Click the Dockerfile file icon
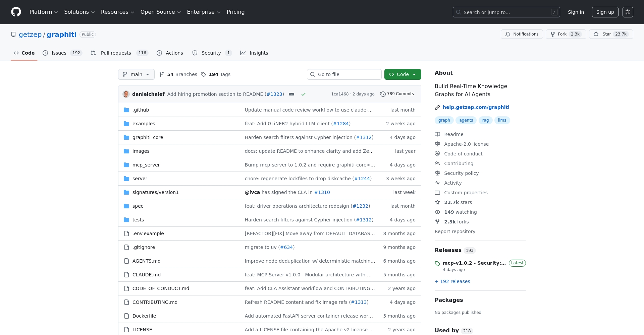Viewport: 644px width, 335px height. click(x=126, y=316)
